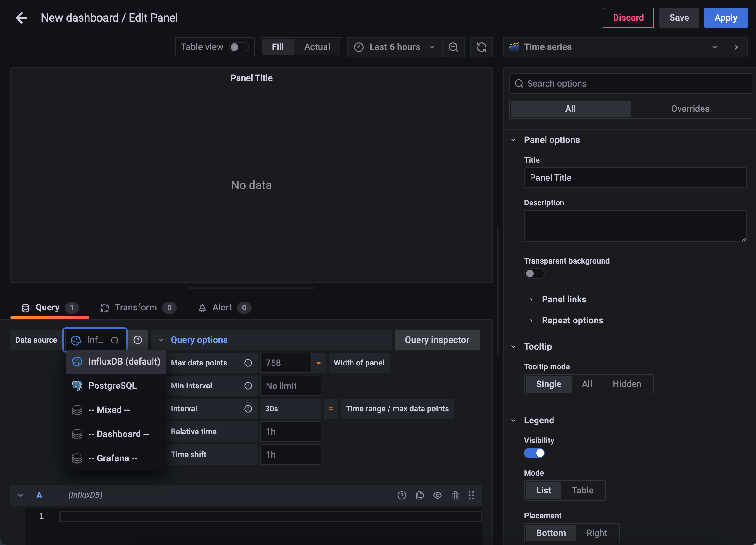This screenshot has height=545, width=756.
Task: Expand the Panel links section
Action: click(564, 299)
